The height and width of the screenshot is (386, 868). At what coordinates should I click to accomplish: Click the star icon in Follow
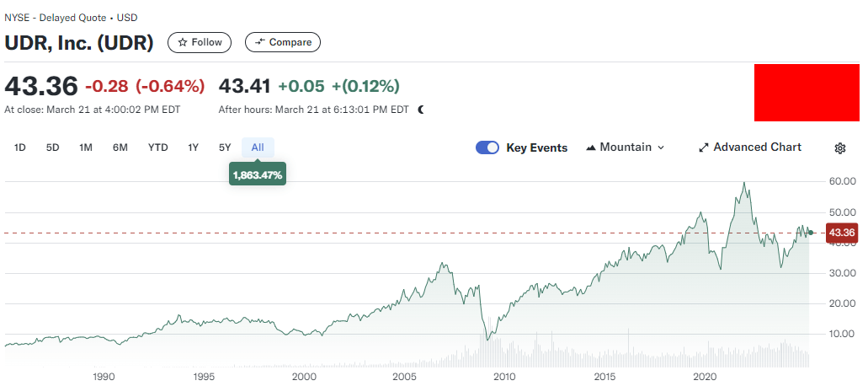(x=182, y=42)
